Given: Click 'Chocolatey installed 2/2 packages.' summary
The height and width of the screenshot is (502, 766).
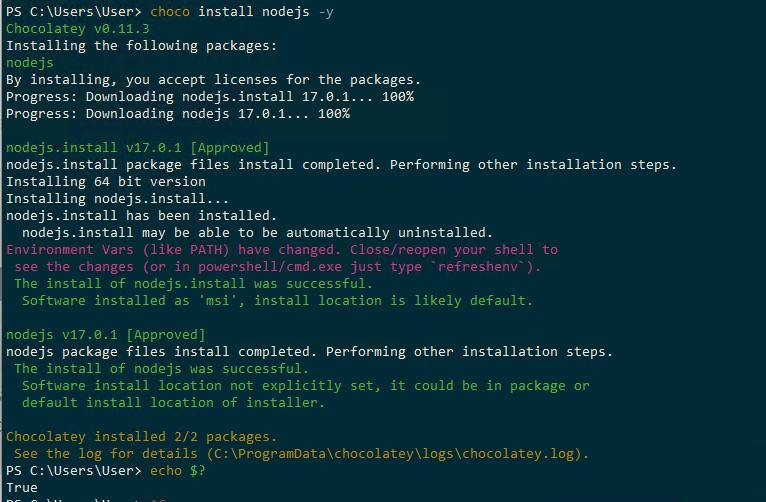Looking at the screenshot, I should (x=141, y=436).
